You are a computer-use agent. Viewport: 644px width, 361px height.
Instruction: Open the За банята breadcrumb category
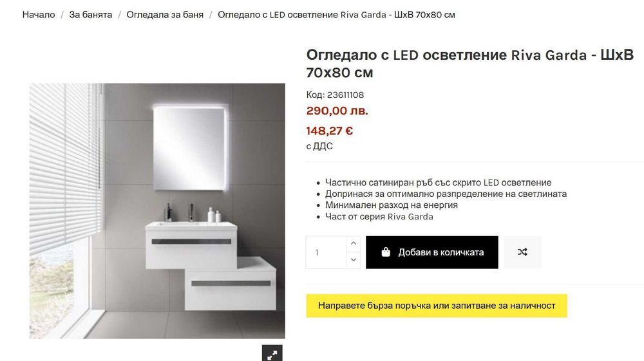click(91, 14)
